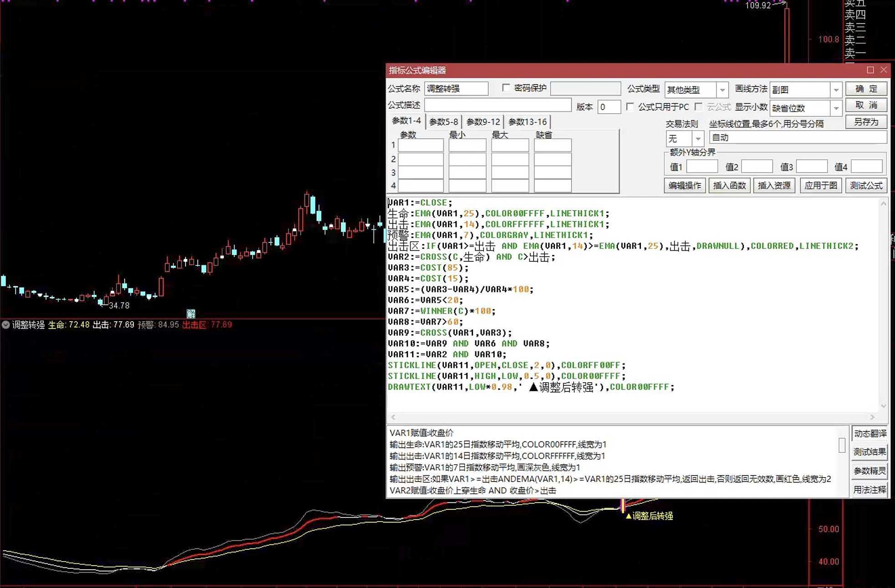Select the 参数精灵 parameter wizard tab
The image size is (895, 588).
coord(870,471)
